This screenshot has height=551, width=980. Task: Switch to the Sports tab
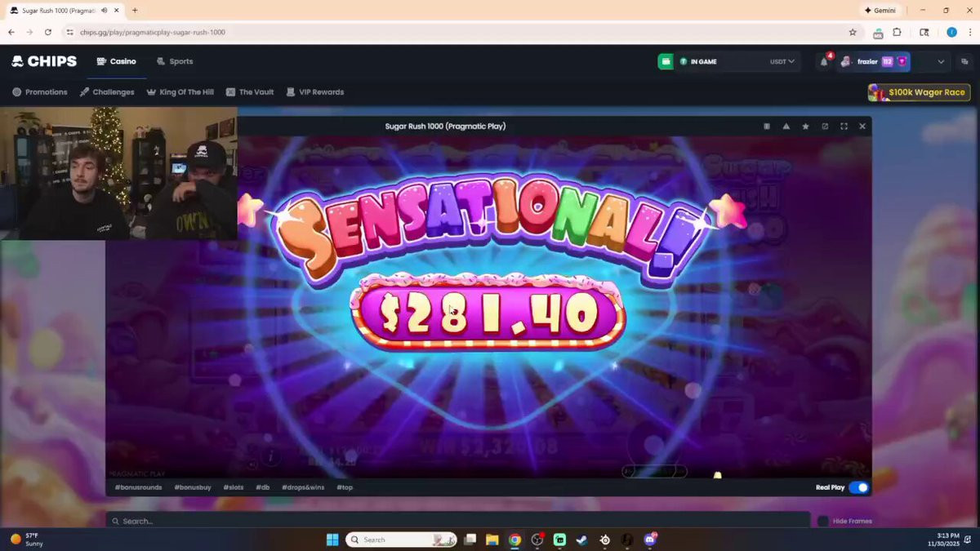(x=175, y=61)
